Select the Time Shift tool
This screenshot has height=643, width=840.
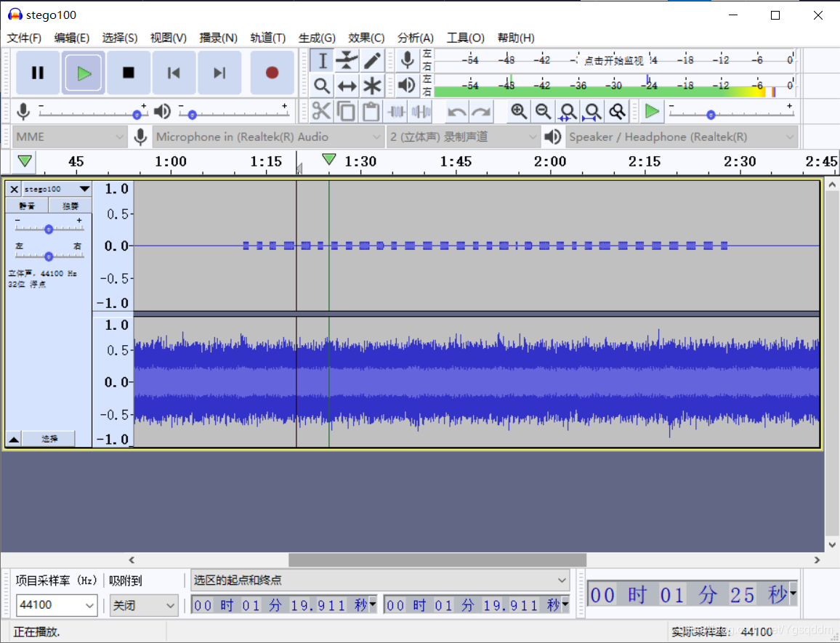point(347,86)
